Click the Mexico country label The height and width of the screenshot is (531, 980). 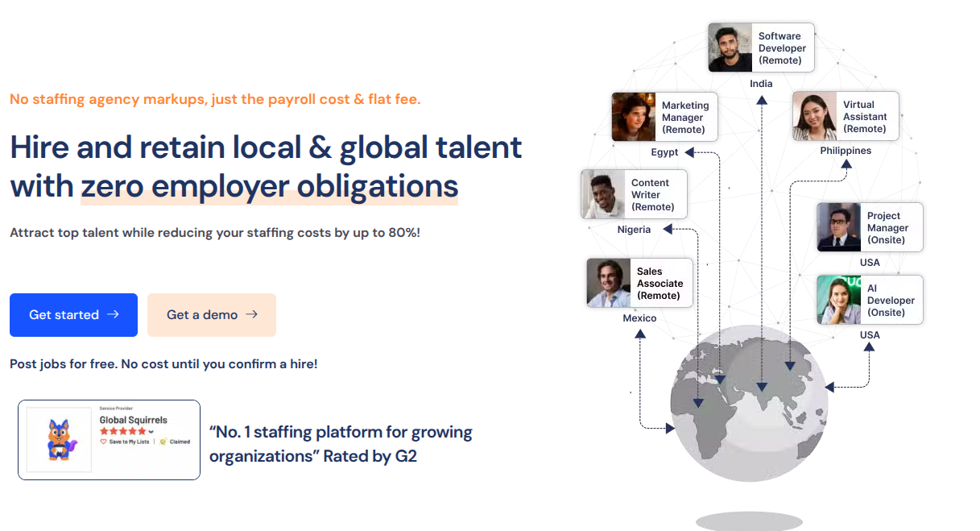point(639,318)
